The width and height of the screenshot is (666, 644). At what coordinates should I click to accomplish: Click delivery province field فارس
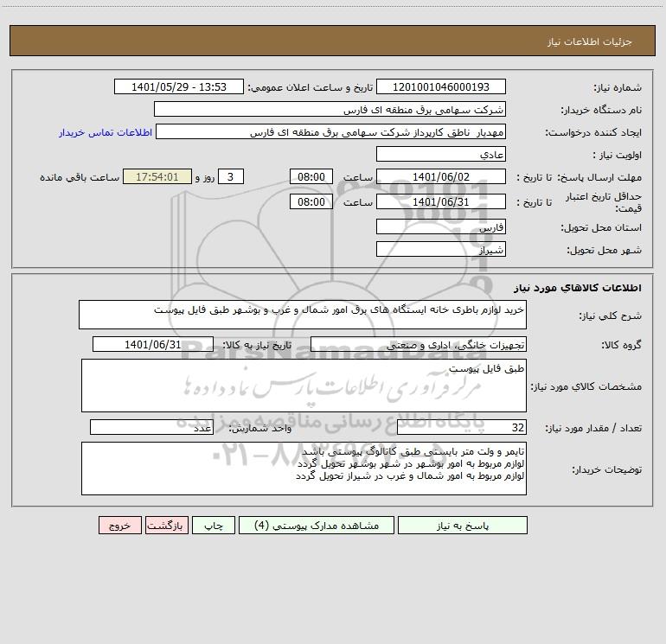click(x=441, y=226)
